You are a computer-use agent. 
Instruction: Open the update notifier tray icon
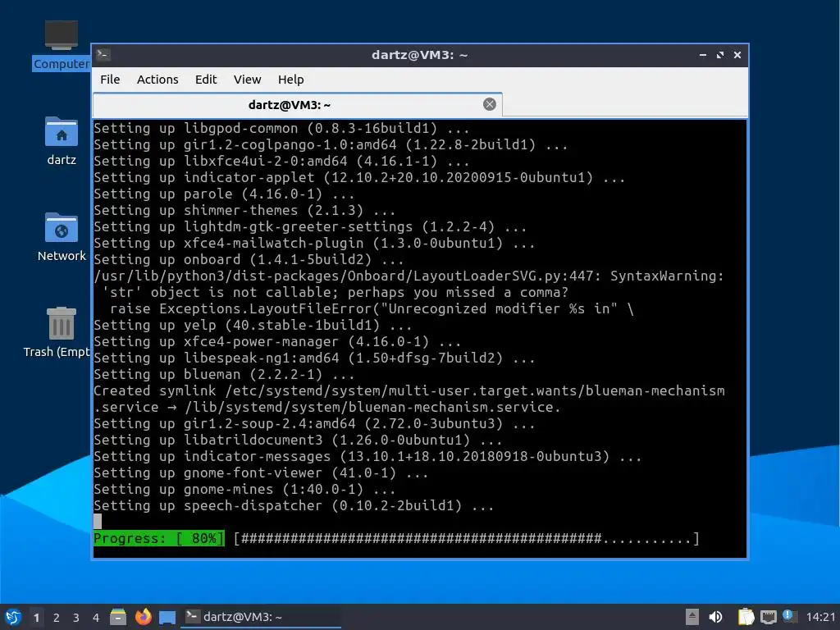tap(788, 616)
